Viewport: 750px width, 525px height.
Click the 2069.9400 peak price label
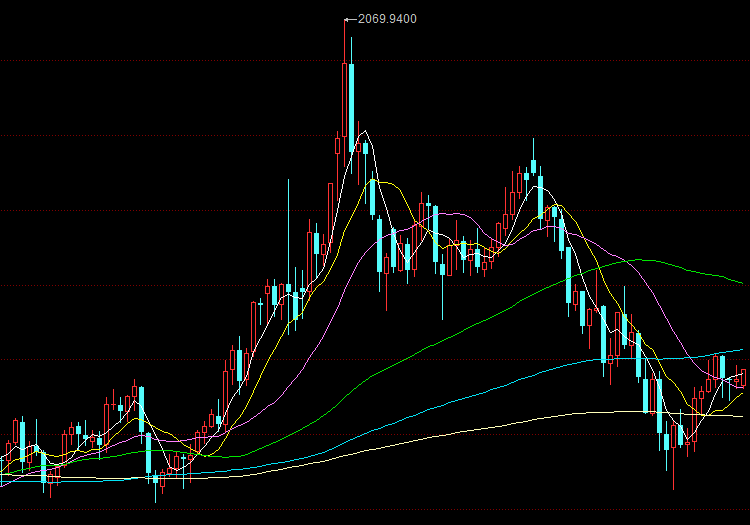click(x=387, y=19)
